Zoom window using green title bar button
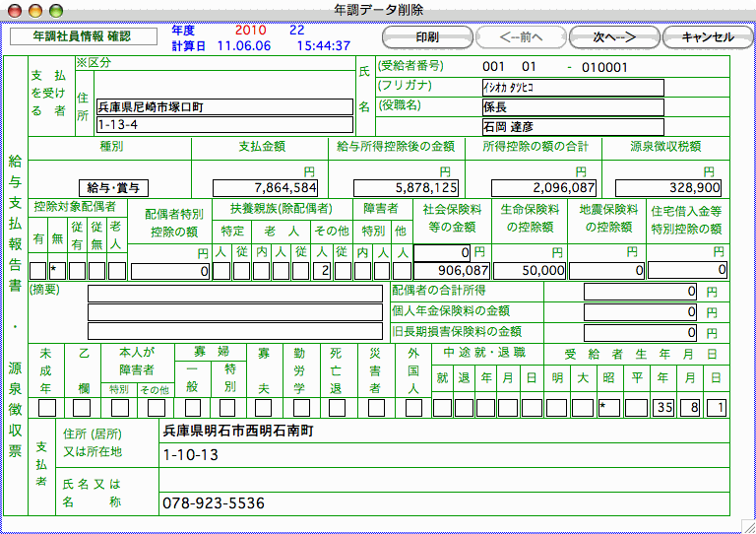This screenshot has height=534, width=756. point(53,9)
